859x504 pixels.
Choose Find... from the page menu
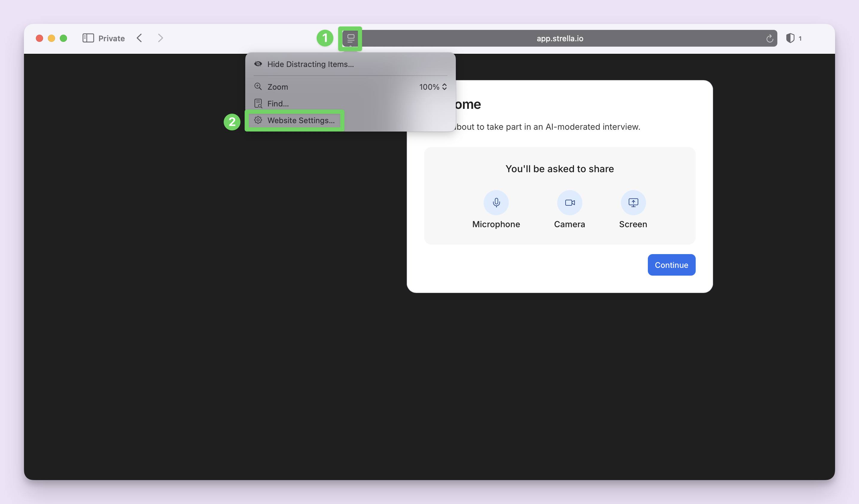(x=278, y=104)
